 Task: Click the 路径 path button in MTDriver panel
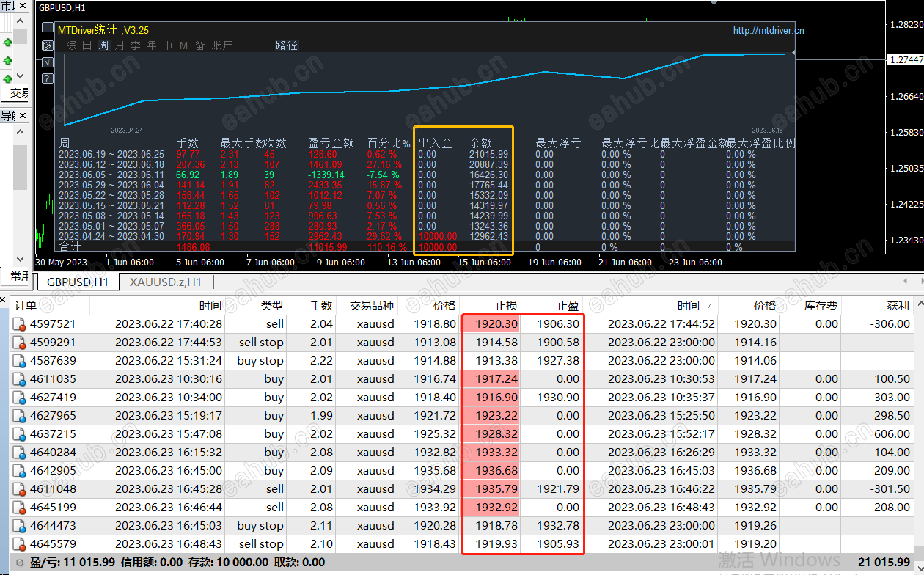click(x=286, y=45)
